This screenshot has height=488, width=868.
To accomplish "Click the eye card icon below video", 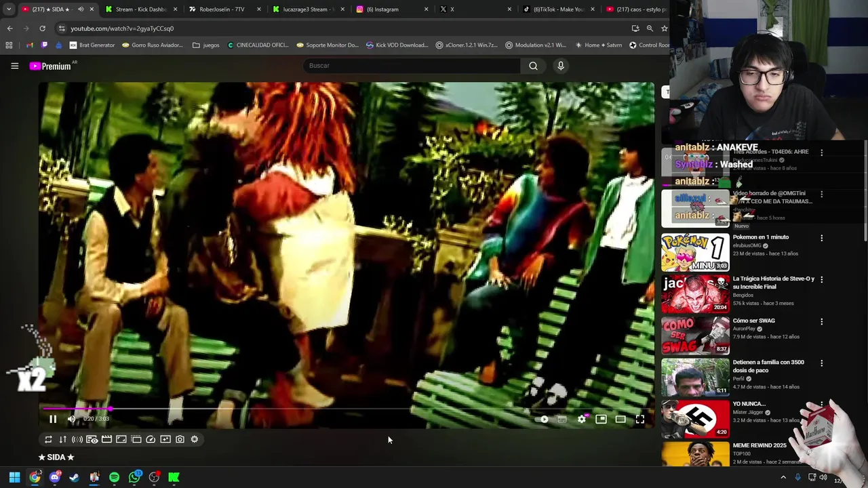I will pyautogui.click(x=92, y=439).
